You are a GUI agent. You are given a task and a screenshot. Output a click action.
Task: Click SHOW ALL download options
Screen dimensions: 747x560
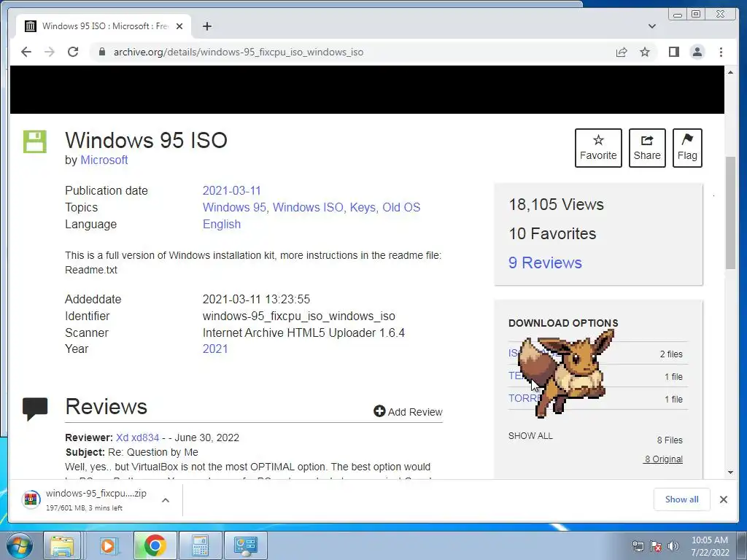pos(530,436)
